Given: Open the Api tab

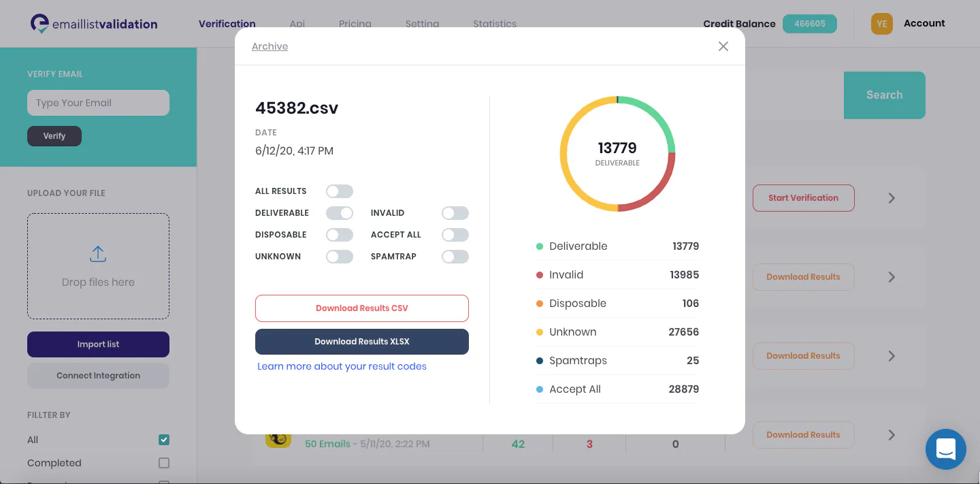Looking at the screenshot, I should click(x=297, y=24).
